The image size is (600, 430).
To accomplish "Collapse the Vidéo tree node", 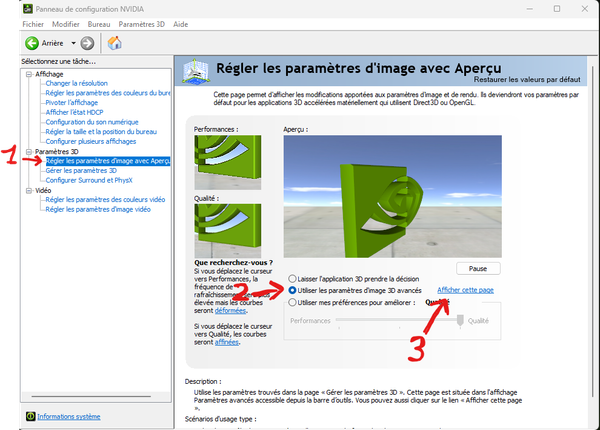I will click(29, 191).
